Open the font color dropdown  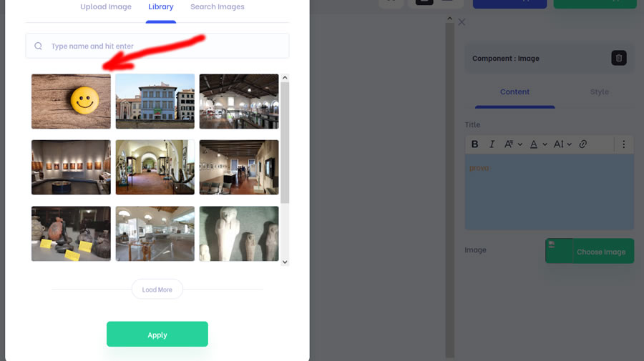(x=537, y=144)
